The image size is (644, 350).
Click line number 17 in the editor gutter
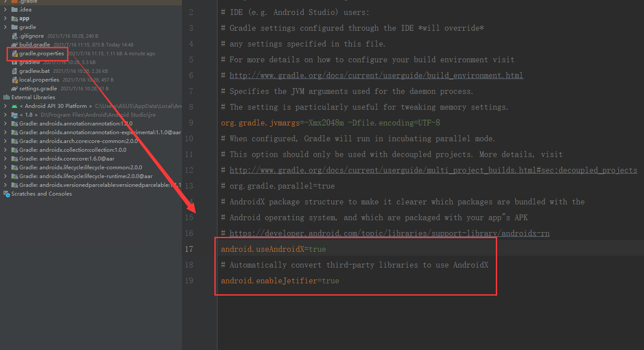(189, 249)
